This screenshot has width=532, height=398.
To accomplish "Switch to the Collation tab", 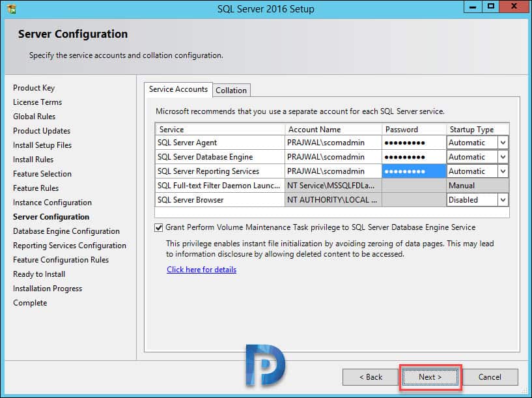I will pos(231,91).
